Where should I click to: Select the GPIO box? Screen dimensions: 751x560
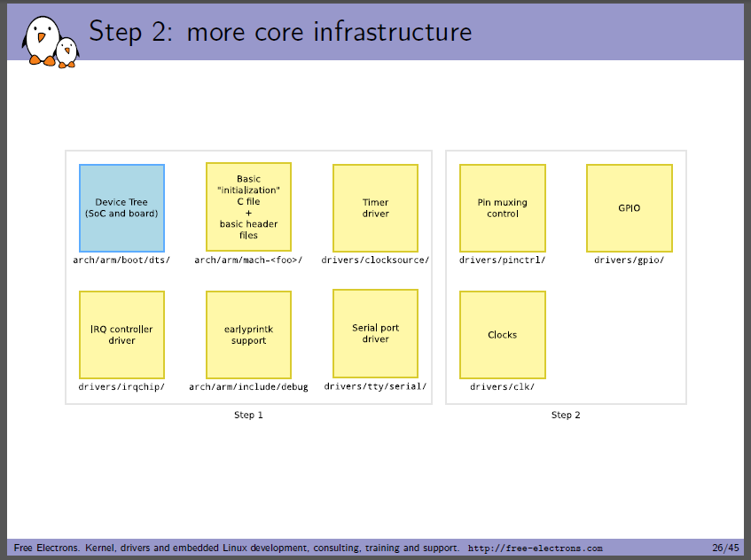click(630, 208)
